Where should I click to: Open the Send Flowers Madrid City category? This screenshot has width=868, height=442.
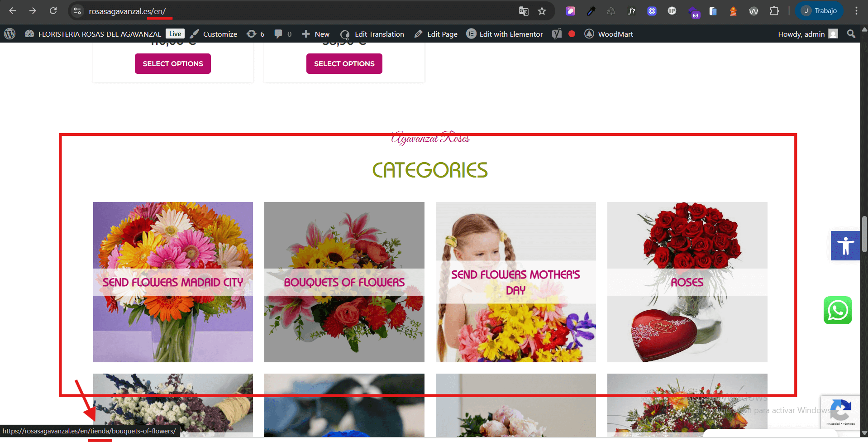pos(173,282)
